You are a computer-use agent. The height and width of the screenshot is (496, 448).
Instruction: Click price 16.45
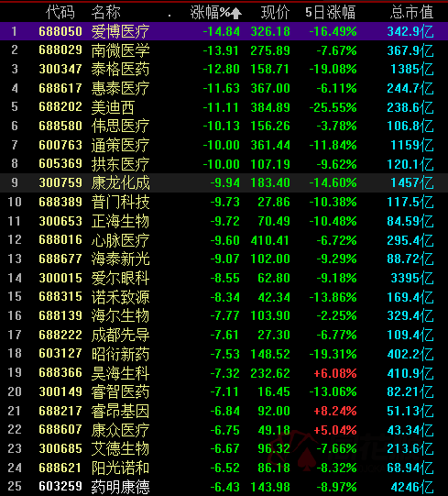click(x=274, y=391)
